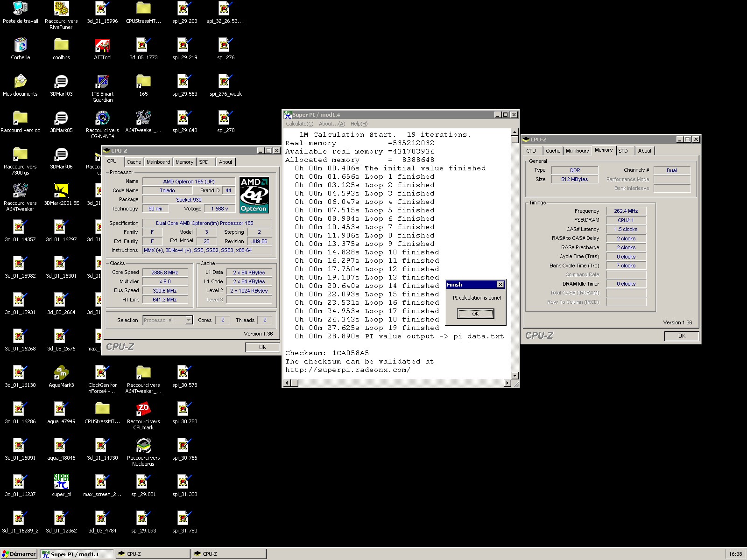Open the super_pi desktop icon
The width and height of the screenshot is (747, 560).
click(61, 486)
